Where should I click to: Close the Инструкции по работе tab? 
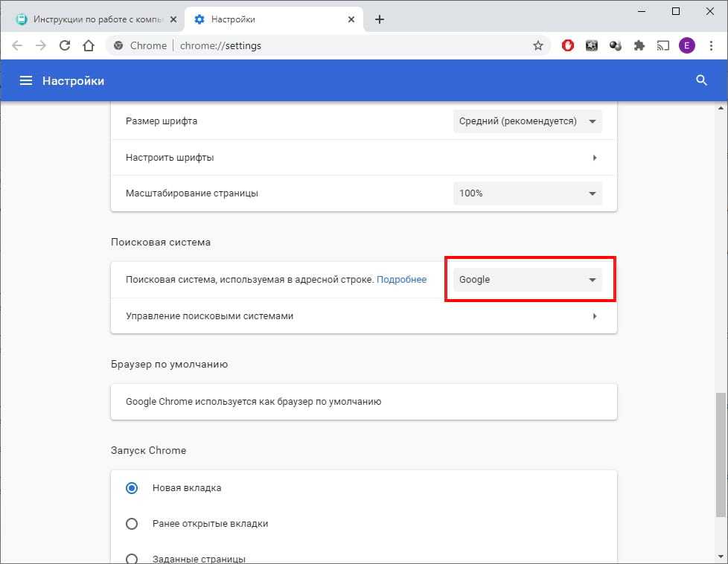[x=173, y=19]
